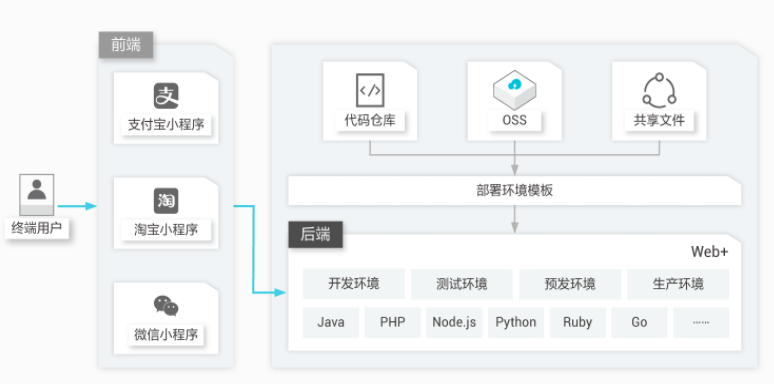The image size is (774, 384).
Task: Click the 后端 section tag
Action: coord(315,234)
